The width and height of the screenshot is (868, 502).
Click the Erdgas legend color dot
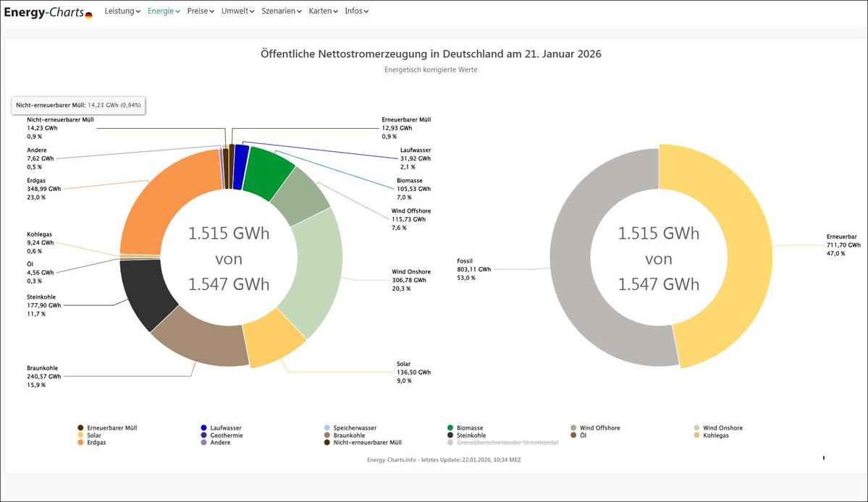[x=80, y=443]
